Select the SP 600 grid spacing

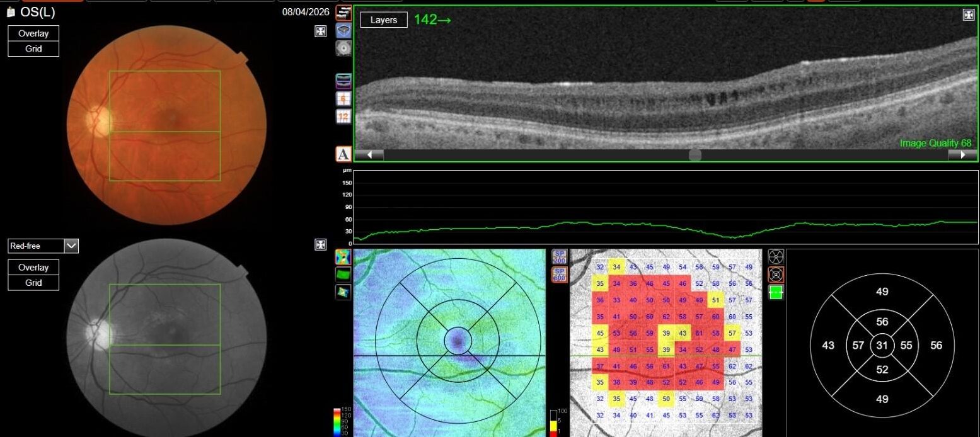(x=559, y=275)
